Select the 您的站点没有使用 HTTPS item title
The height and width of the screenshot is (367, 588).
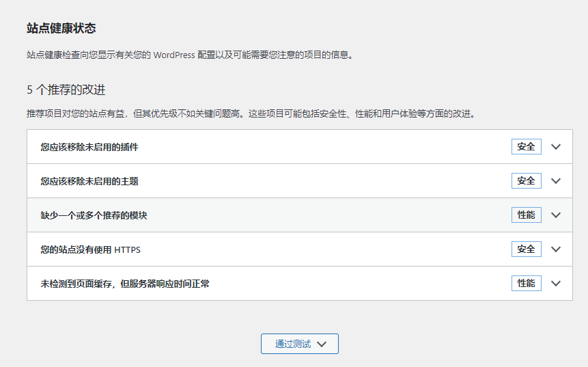click(x=90, y=249)
